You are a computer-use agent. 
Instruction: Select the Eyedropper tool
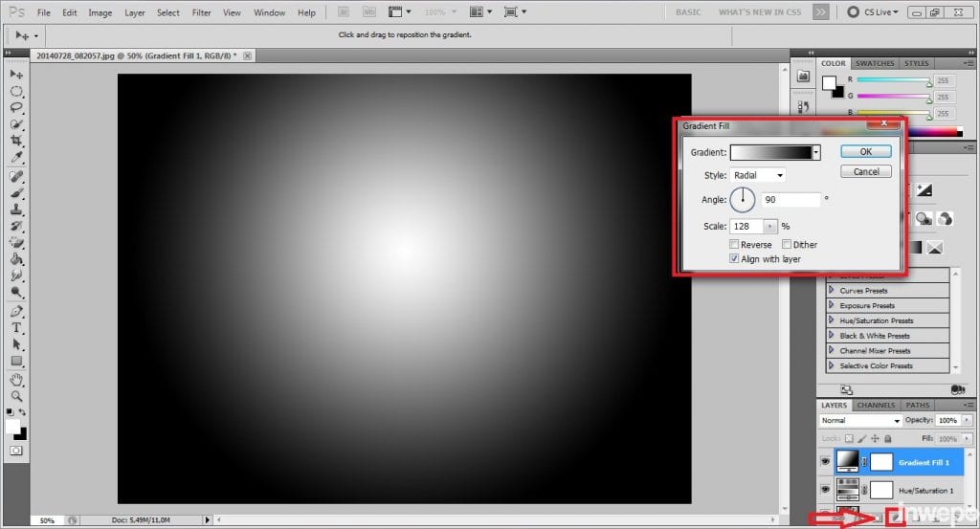(16, 158)
